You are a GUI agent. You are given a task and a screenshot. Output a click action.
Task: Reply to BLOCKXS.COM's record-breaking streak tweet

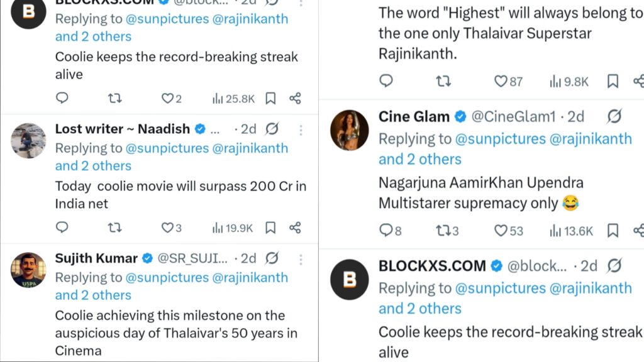62,98
